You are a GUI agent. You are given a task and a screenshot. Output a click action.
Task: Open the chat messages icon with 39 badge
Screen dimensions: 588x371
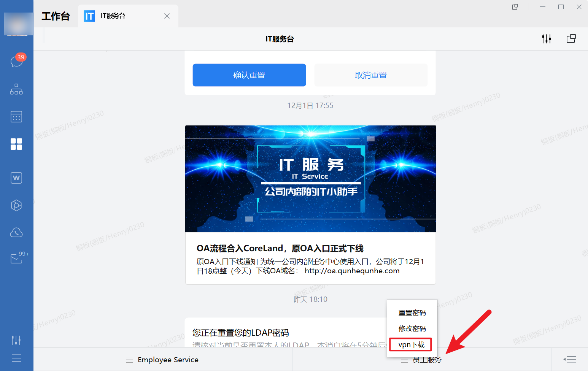[x=17, y=61]
